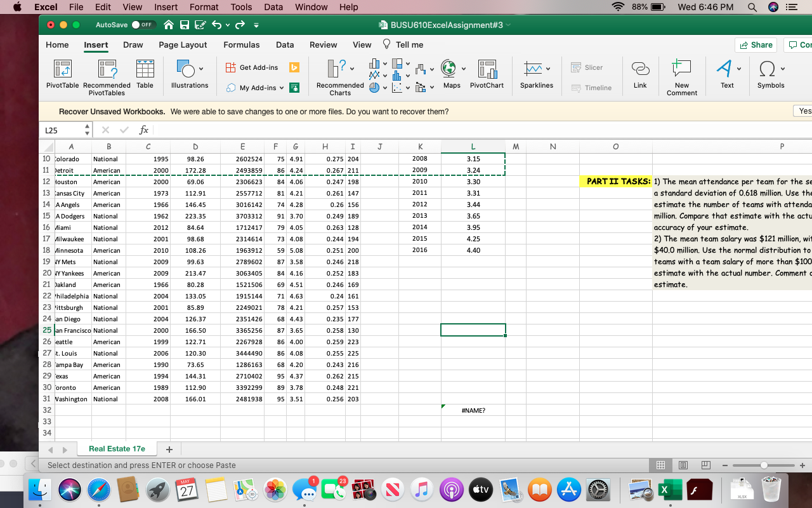Image resolution: width=812 pixels, height=508 pixels.
Task: Toggle AutoSave switch
Action: point(144,25)
